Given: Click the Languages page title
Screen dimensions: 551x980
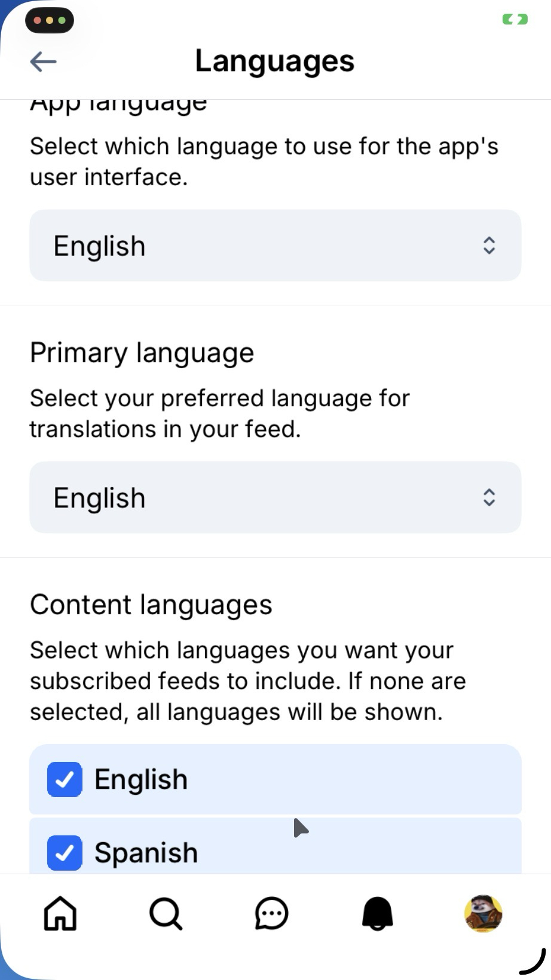Looking at the screenshot, I should (275, 61).
